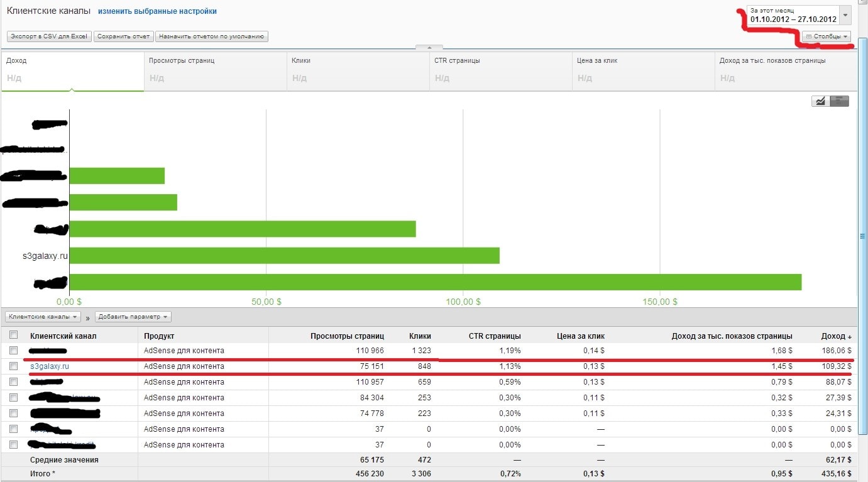The height and width of the screenshot is (482, 868).
Task: Expand the Клиентские каналы dropdown
Action: click(x=43, y=317)
